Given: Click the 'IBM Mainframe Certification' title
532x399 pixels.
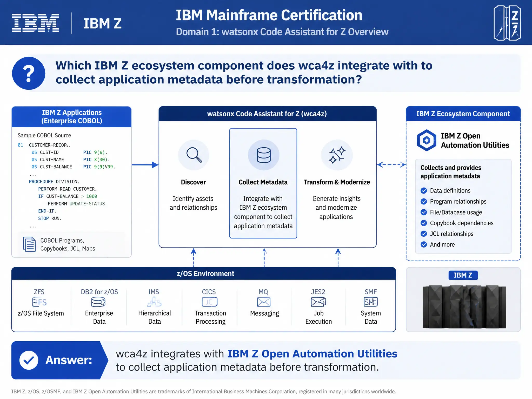Looking at the screenshot, I should 269,15.
